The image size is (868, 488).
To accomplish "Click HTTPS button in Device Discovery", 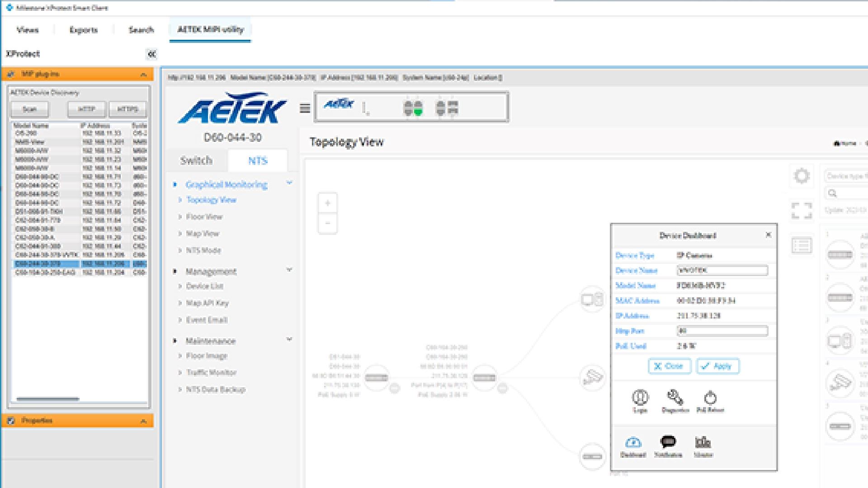I will (x=127, y=109).
